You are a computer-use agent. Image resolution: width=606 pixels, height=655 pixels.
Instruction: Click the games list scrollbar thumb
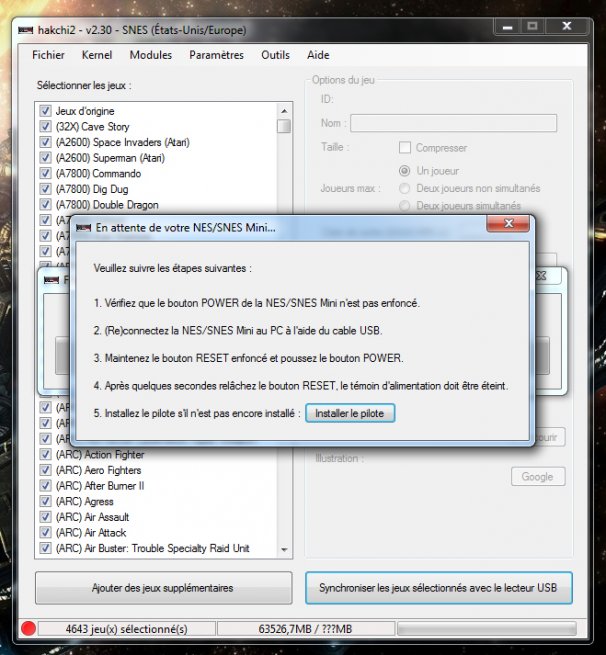284,126
